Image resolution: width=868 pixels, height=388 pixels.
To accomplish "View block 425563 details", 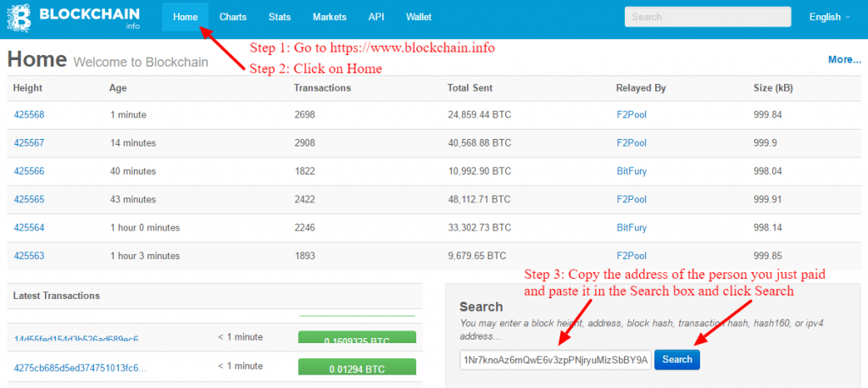I will (x=29, y=255).
